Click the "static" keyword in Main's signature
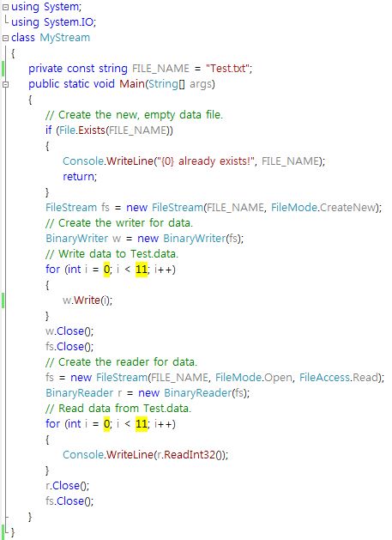 (76, 83)
